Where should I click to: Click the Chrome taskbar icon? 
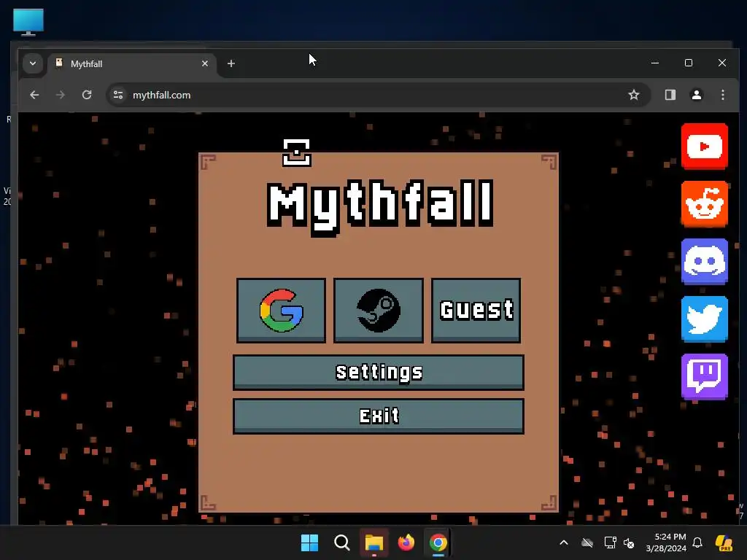tap(438, 542)
